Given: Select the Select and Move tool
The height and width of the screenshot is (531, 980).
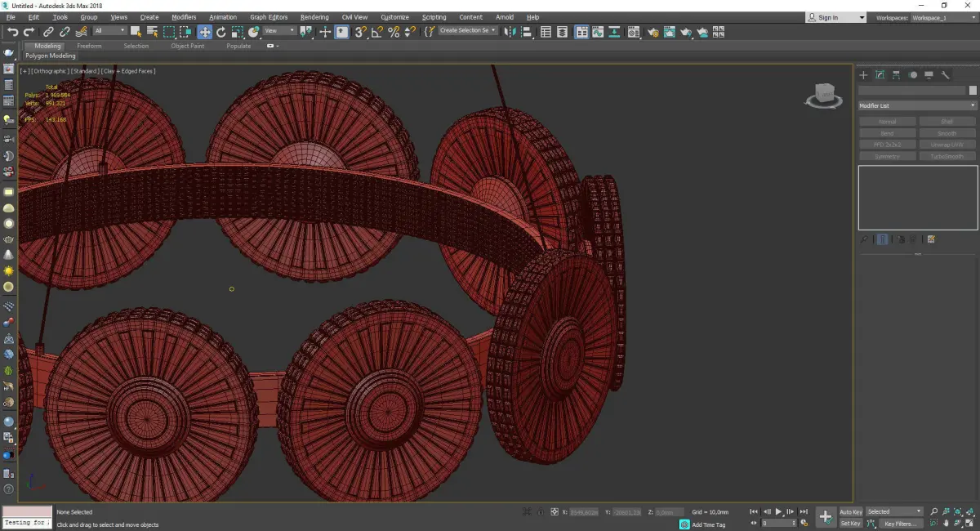Looking at the screenshot, I should pos(204,32).
